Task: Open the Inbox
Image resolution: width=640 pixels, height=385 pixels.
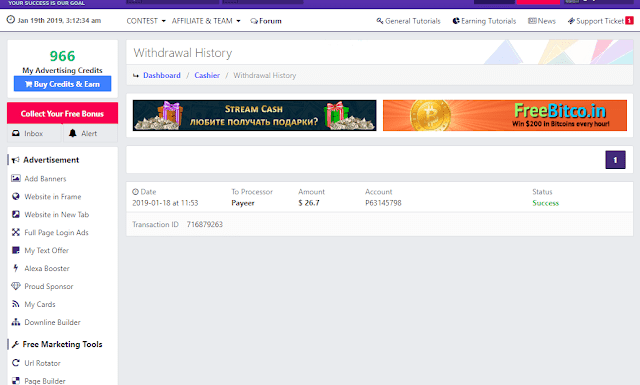Action: click(33, 134)
